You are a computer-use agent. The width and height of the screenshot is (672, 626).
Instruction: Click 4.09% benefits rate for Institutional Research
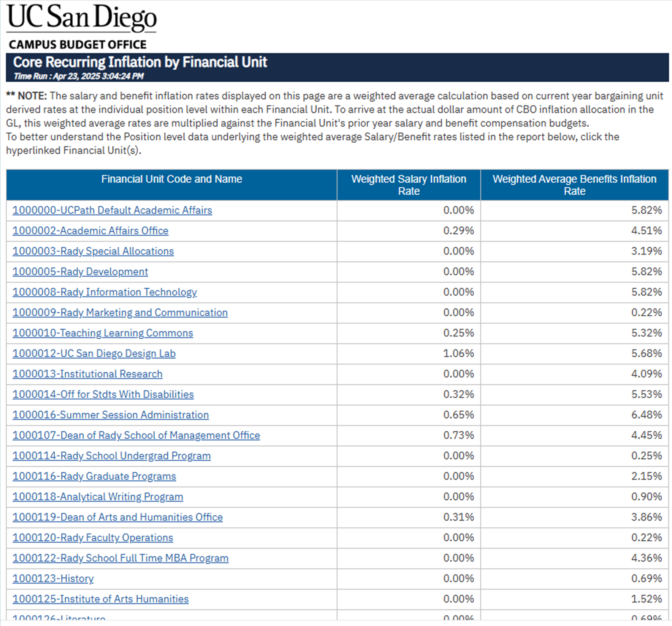pyautogui.click(x=646, y=374)
